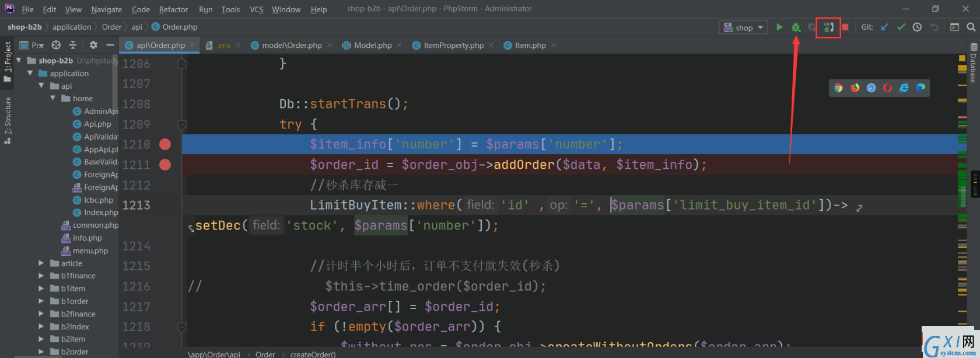
Task: Expand the b2order folder arrow
Action: coord(41,352)
